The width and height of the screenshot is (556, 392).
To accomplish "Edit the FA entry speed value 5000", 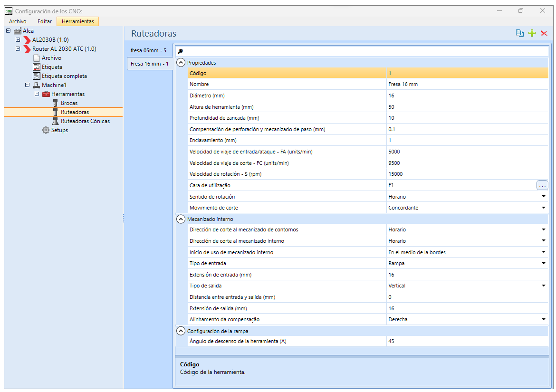I will (467, 152).
